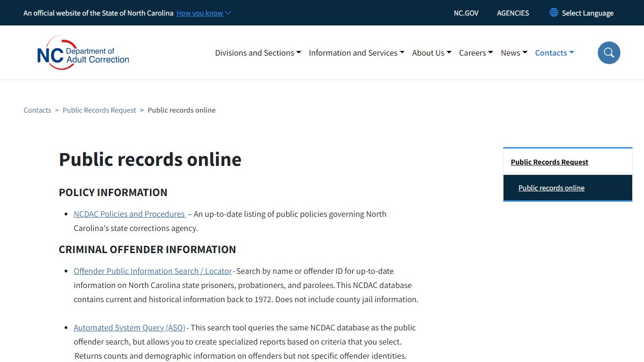Open the Select Language picker
Screen dimensions: 644x362
[x=587, y=13]
